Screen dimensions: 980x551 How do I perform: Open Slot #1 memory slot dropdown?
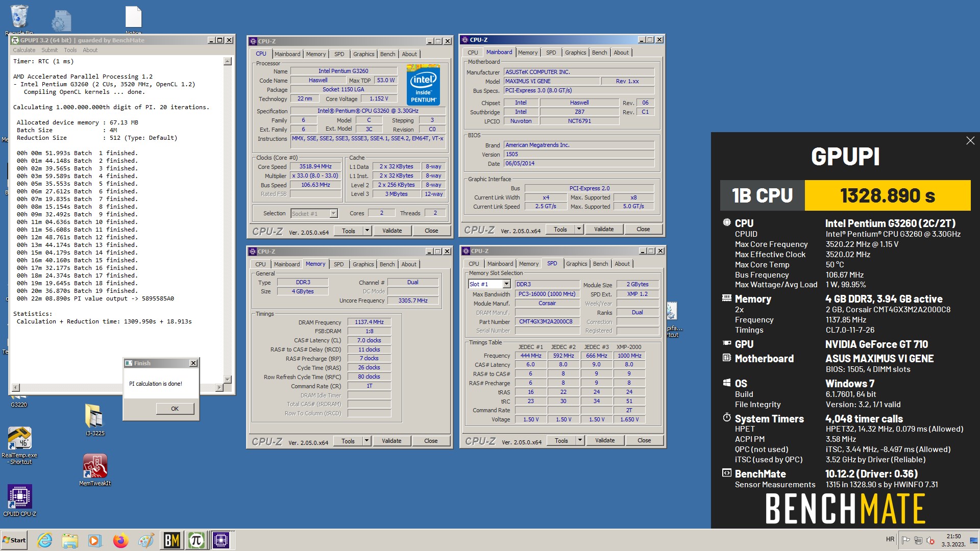506,284
